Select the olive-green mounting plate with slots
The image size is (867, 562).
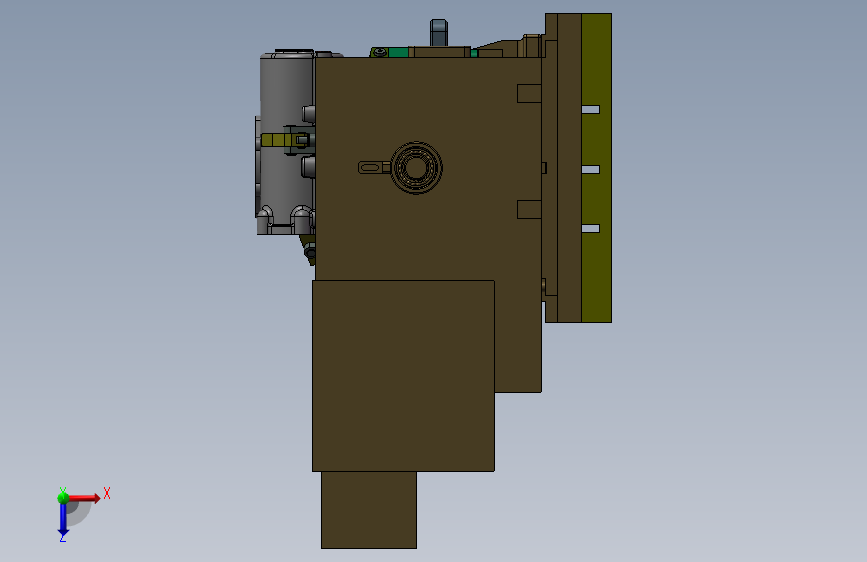[x=596, y=168]
